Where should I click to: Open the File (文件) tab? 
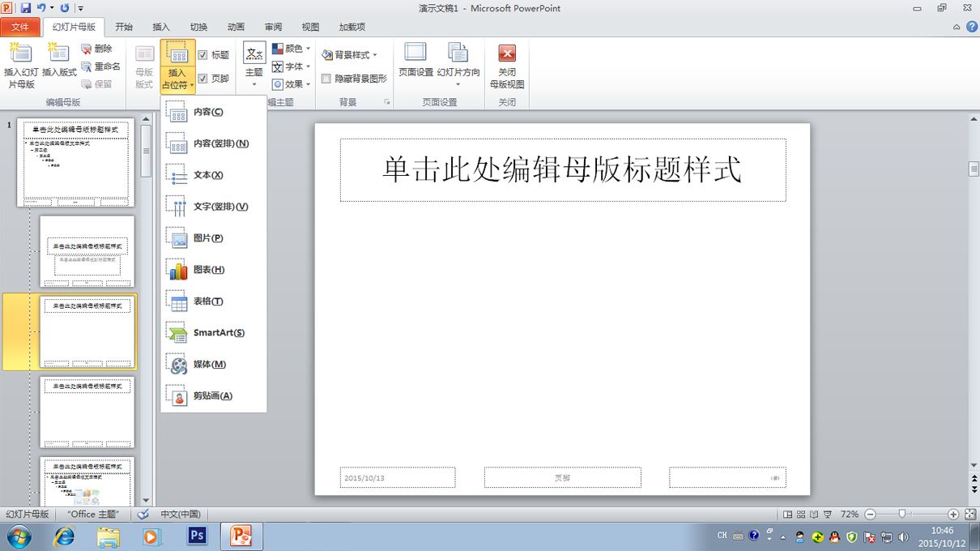(x=20, y=27)
